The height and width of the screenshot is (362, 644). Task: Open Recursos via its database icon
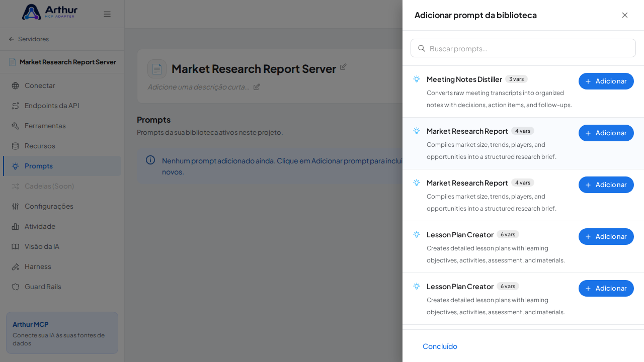coord(15,146)
